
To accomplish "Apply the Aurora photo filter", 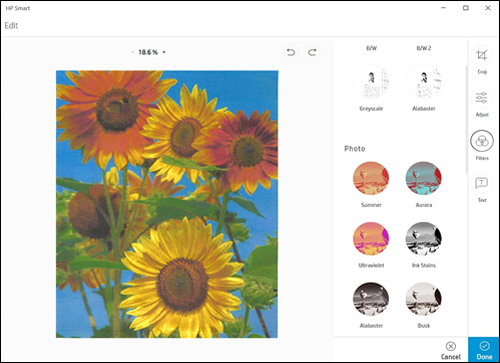I will pyautogui.click(x=424, y=178).
